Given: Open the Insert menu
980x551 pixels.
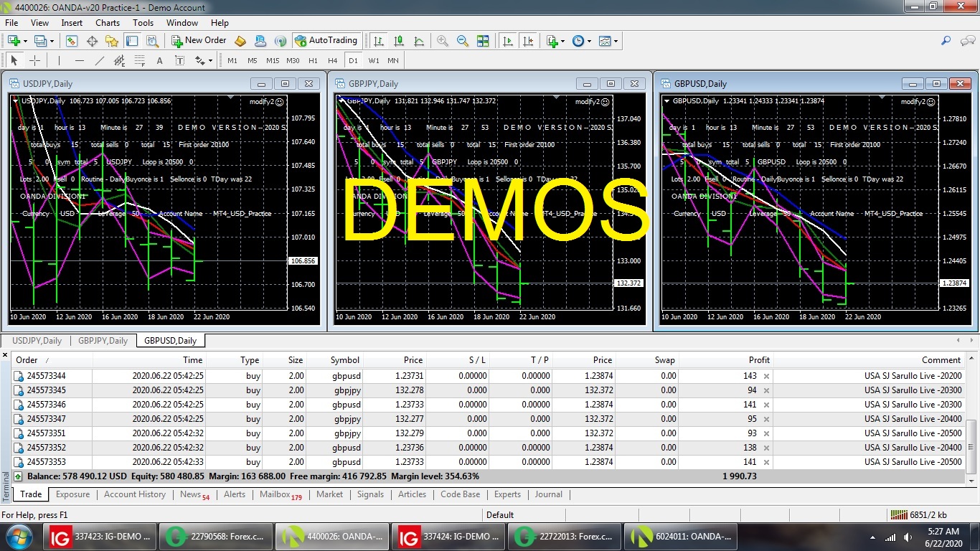Looking at the screenshot, I should (x=72, y=23).
